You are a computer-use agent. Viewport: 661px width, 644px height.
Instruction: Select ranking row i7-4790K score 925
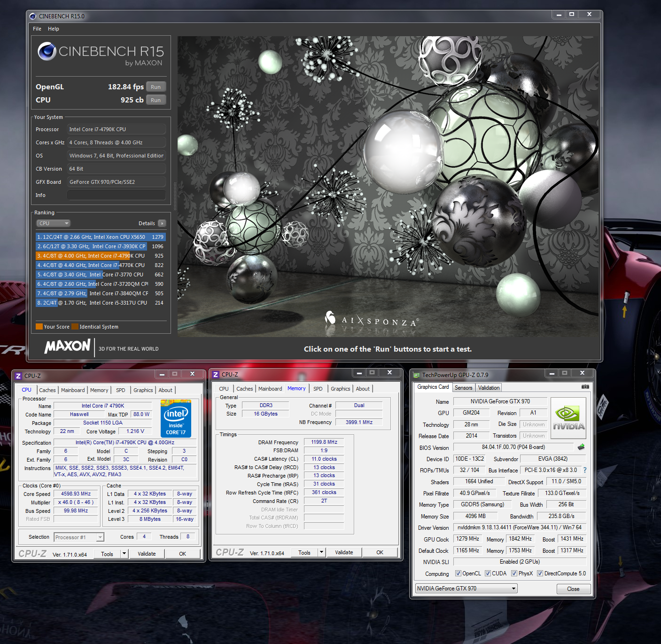(x=101, y=256)
